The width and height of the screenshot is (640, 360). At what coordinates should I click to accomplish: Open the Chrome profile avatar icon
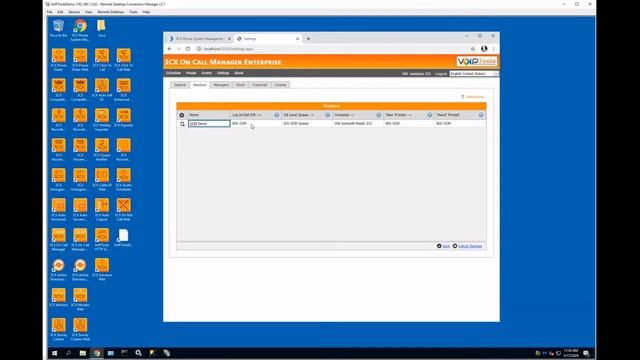[484, 49]
